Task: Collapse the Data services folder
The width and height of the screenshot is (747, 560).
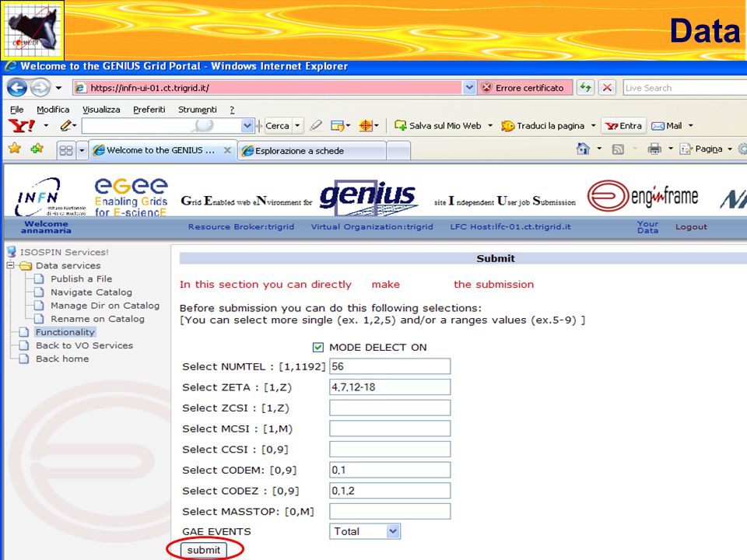Action: click(x=10, y=265)
